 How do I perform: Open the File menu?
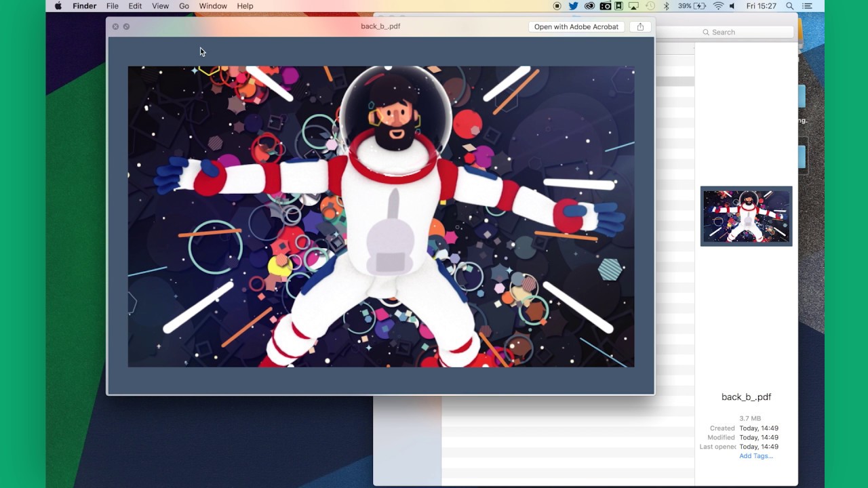113,6
